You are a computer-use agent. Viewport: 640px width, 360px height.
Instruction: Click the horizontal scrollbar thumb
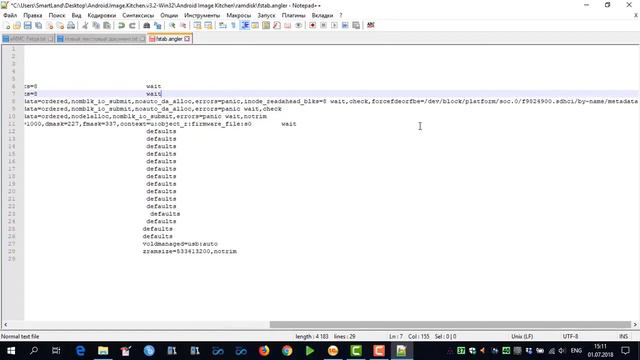point(450,324)
